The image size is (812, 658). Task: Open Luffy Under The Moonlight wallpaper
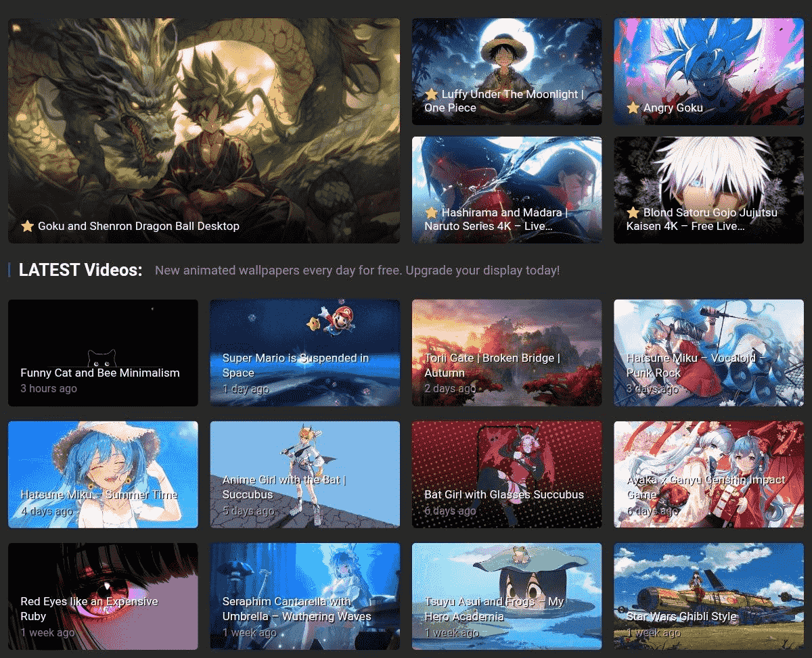coord(507,72)
